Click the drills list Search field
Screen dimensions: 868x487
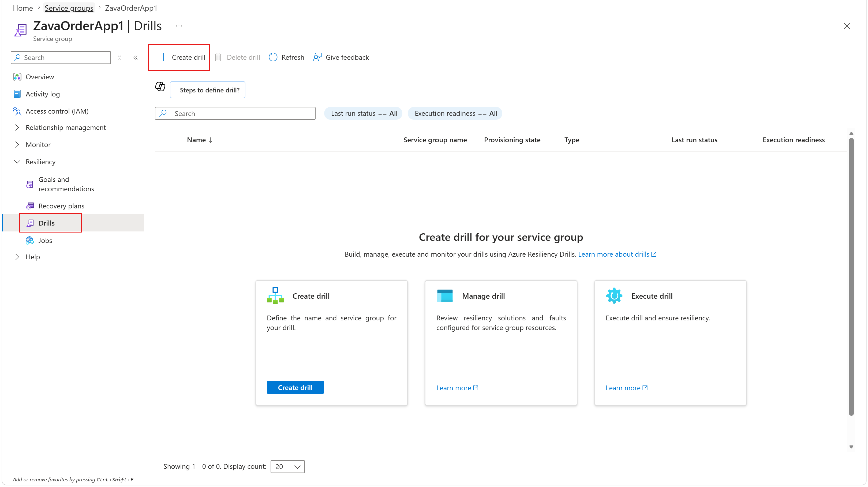click(235, 113)
